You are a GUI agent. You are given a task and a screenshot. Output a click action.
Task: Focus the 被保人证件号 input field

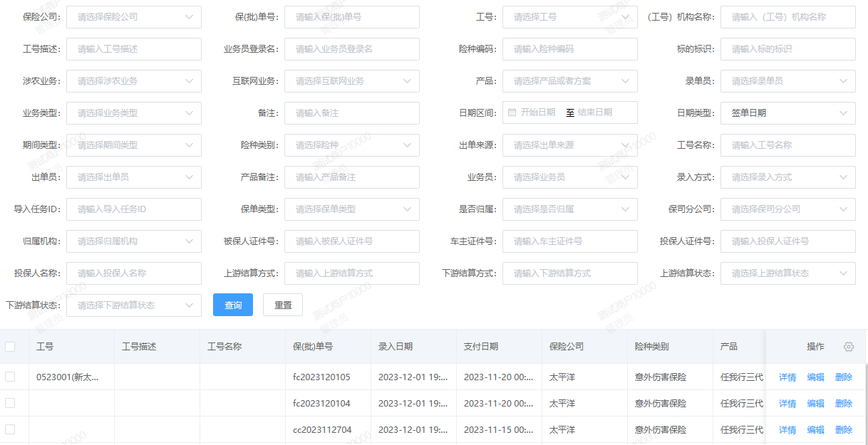351,241
